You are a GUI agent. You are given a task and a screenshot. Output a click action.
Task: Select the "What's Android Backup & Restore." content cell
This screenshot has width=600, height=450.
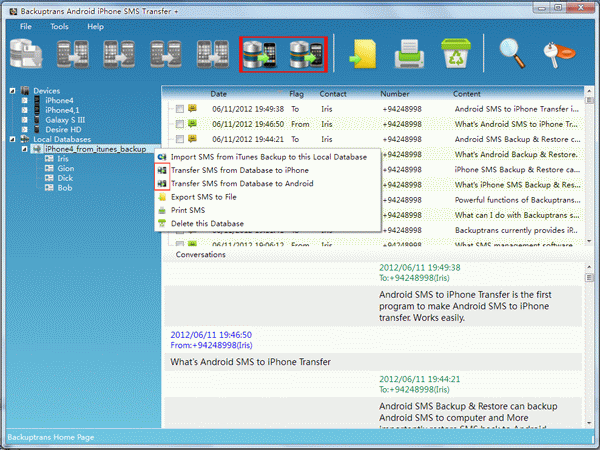click(516, 154)
